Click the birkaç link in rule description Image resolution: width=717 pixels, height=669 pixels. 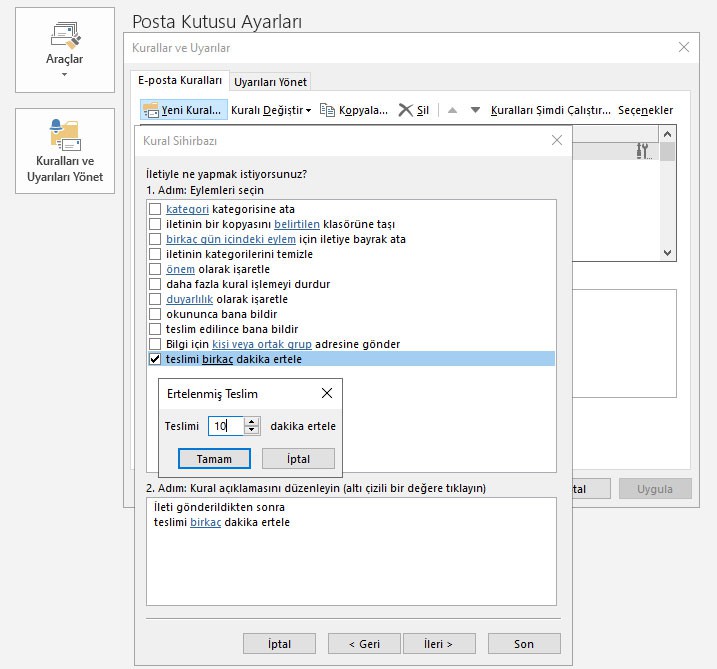205,522
